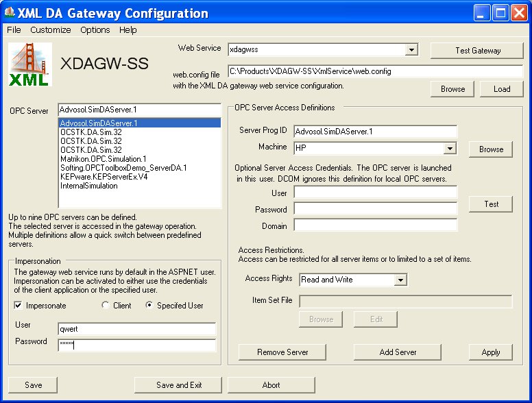Click the Test credentials button
This screenshot has width=532, height=403.
click(491, 204)
